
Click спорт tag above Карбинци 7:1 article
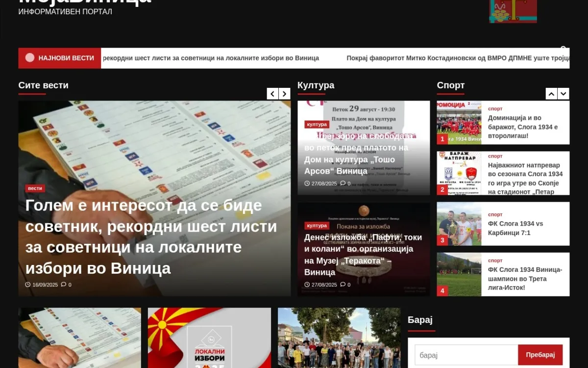[x=495, y=214]
